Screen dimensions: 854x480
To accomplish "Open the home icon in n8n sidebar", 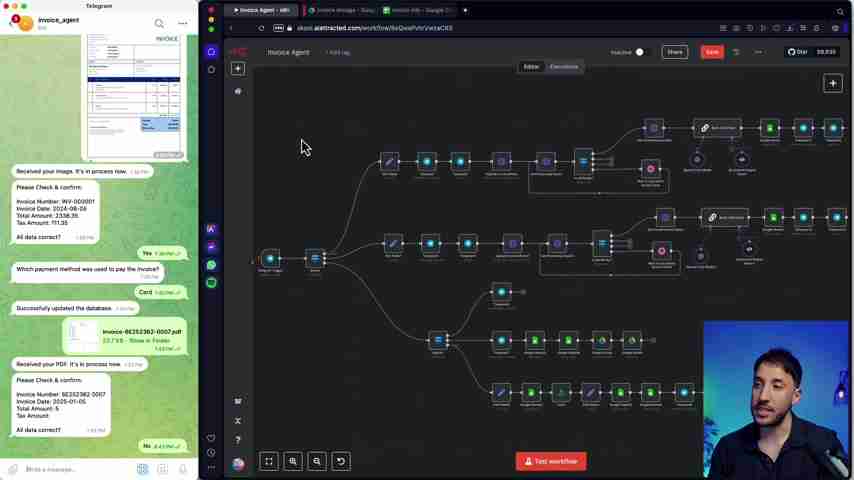I will [238, 91].
